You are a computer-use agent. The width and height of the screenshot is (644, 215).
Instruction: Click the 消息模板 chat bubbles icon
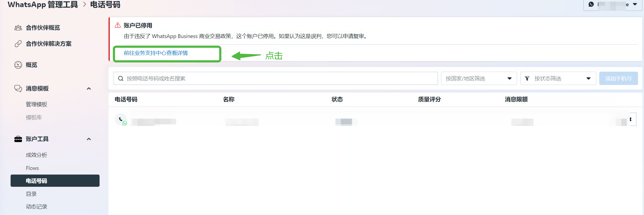[x=18, y=88]
